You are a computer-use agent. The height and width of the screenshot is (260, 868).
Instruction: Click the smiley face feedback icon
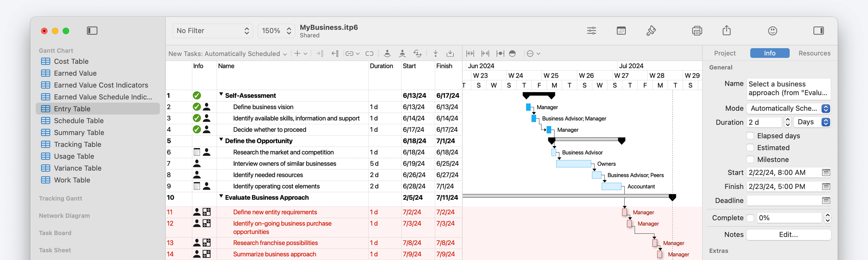(x=772, y=31)
